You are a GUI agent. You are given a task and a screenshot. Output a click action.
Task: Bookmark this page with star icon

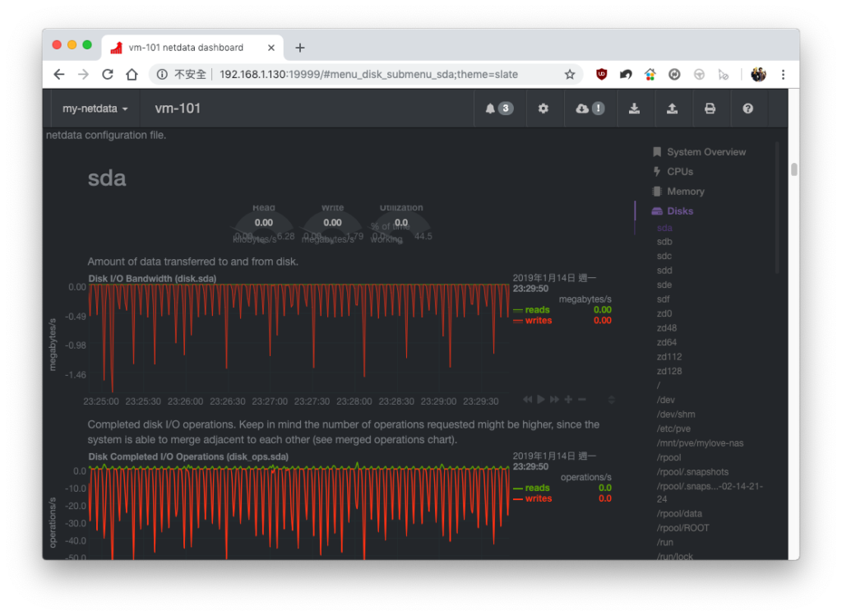(570, 74)
